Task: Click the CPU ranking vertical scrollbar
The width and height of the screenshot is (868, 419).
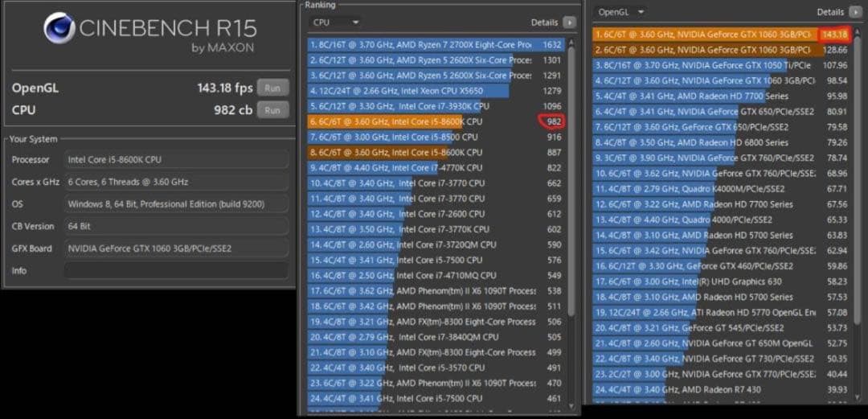Action: pos(571,183)
